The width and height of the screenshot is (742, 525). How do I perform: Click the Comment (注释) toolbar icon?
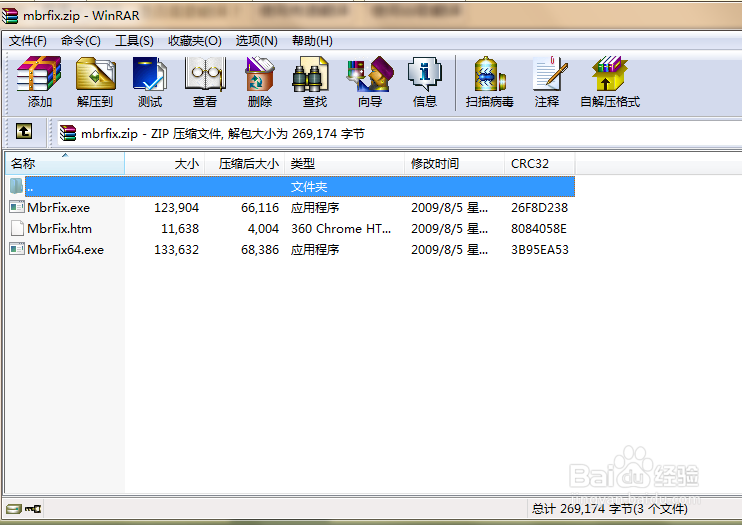[549, 74]
